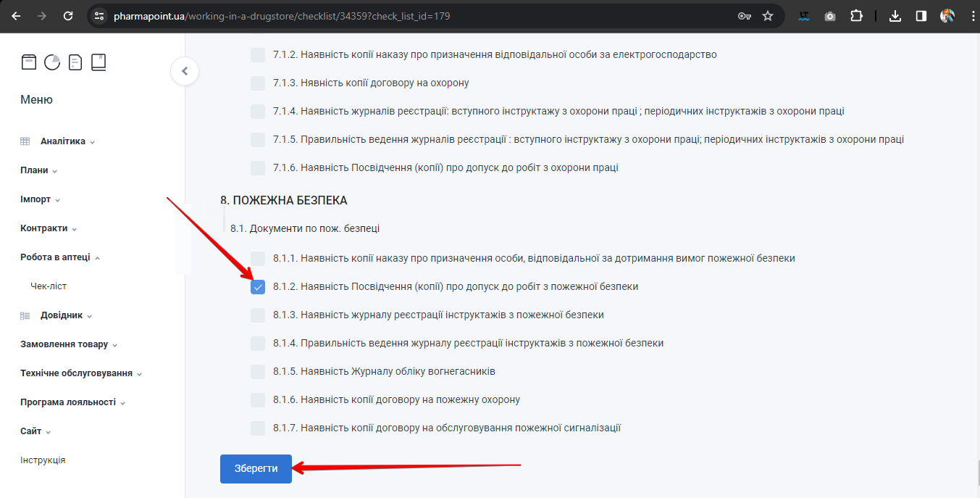Collapse the Робота в аптеці section

click(56, 257)
